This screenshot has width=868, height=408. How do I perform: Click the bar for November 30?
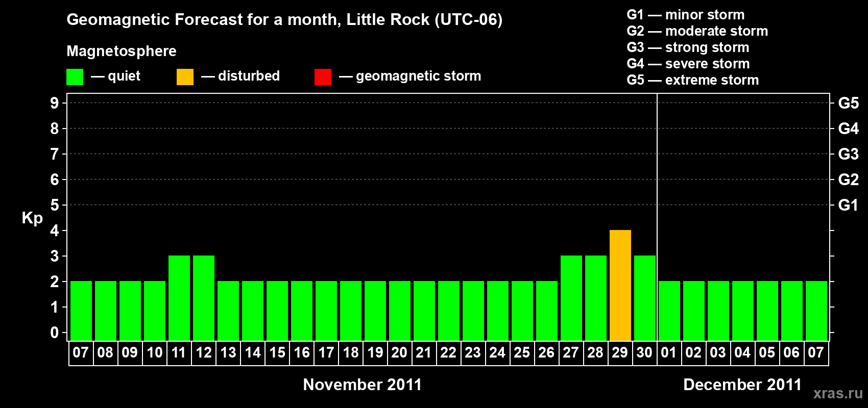pos(645,298)
